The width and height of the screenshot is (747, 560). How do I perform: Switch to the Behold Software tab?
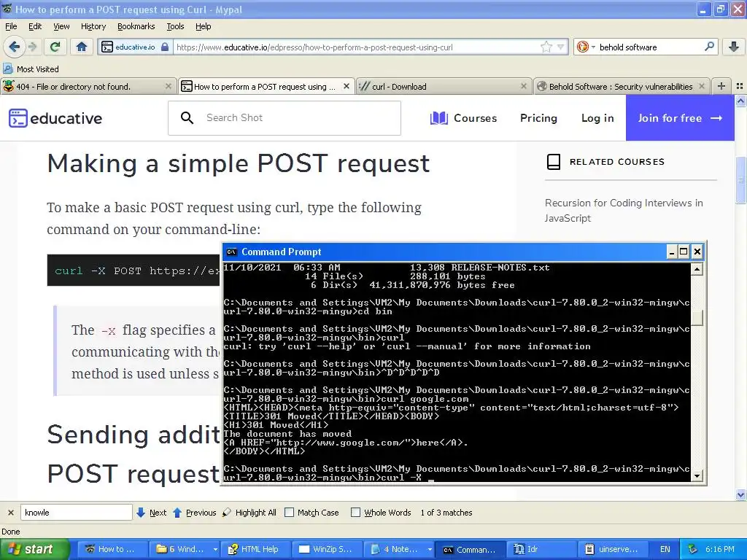click(x=620, y=87)
